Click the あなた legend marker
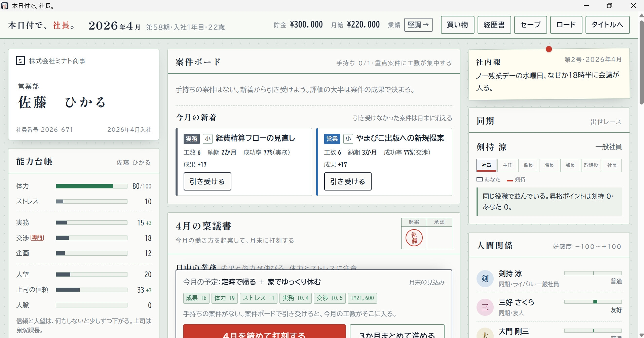644x338 pixels. [x=480, y=179]
